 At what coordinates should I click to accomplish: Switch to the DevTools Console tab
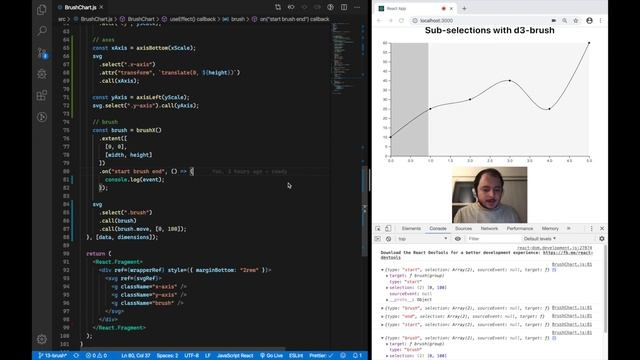438,229
